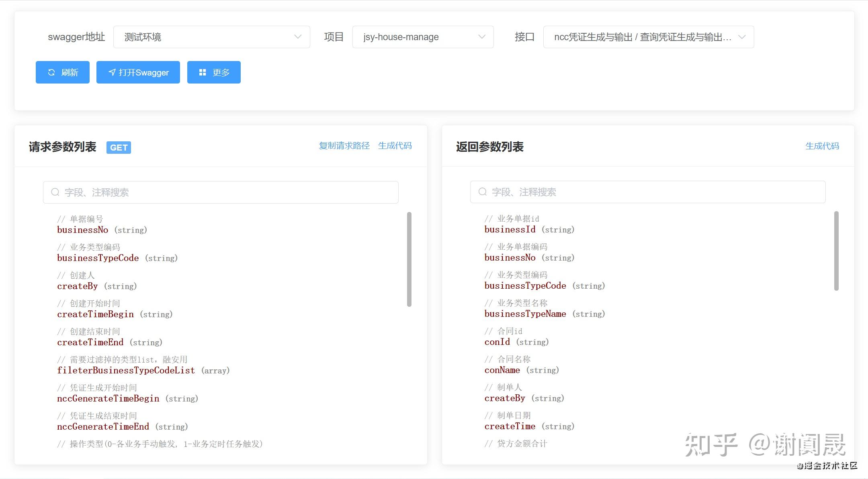The height and width of the screenshot is (479, 868).
Task: Open the ncc凭证生成与输出 interface dropdown
Action: (x=648, y=37)
